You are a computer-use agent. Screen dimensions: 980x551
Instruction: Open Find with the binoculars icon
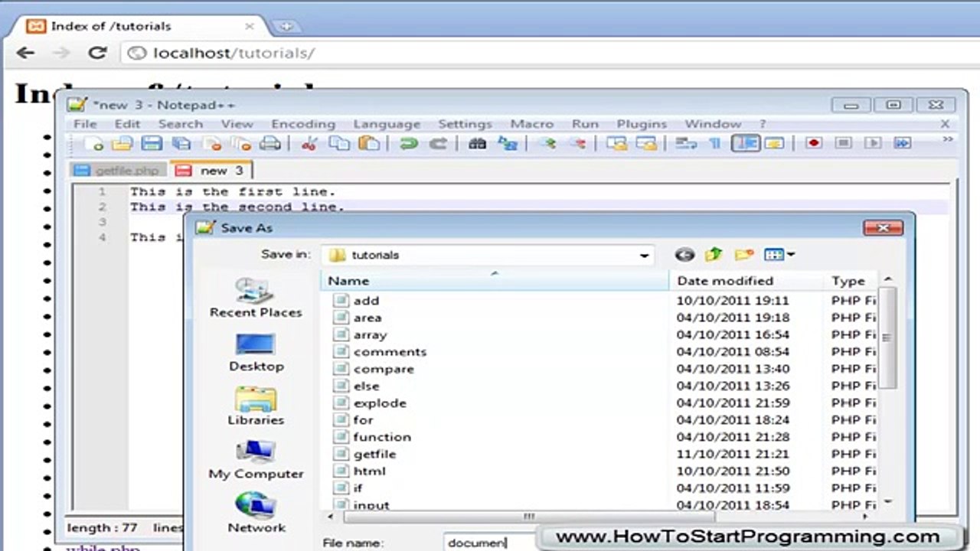click(478, 143)
